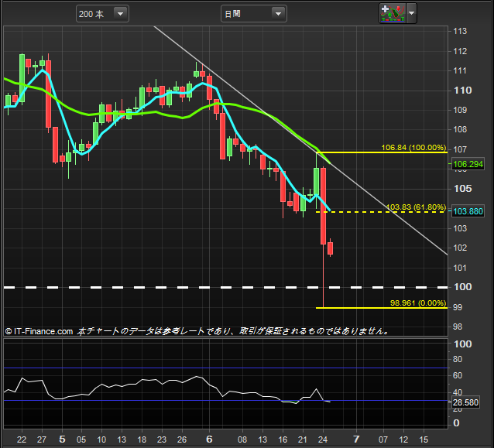The width and height of the screenshot is (494, 448).
Task: Click the 28.580 RSI value tag
Action: pyautogui.click(x=465, y=402)
